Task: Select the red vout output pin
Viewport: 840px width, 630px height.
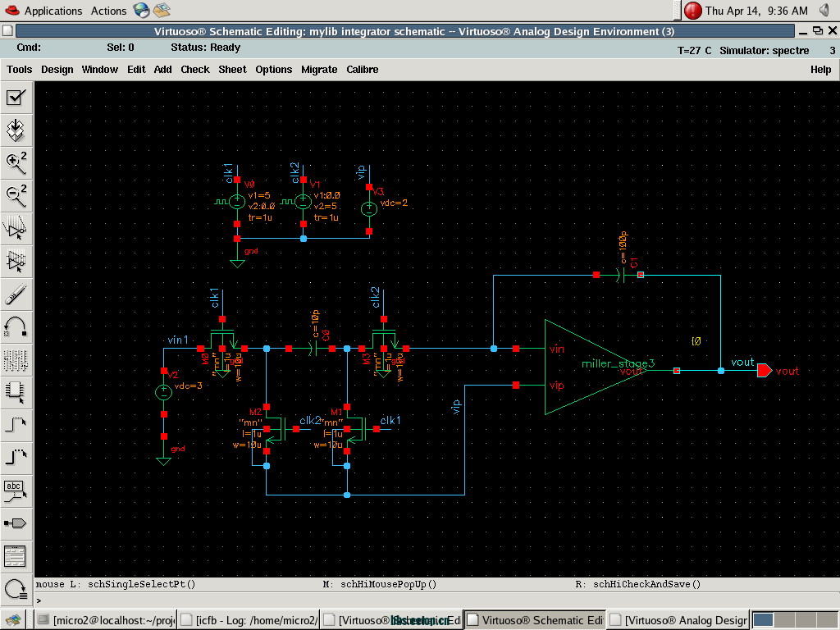Action: (765, 370)
